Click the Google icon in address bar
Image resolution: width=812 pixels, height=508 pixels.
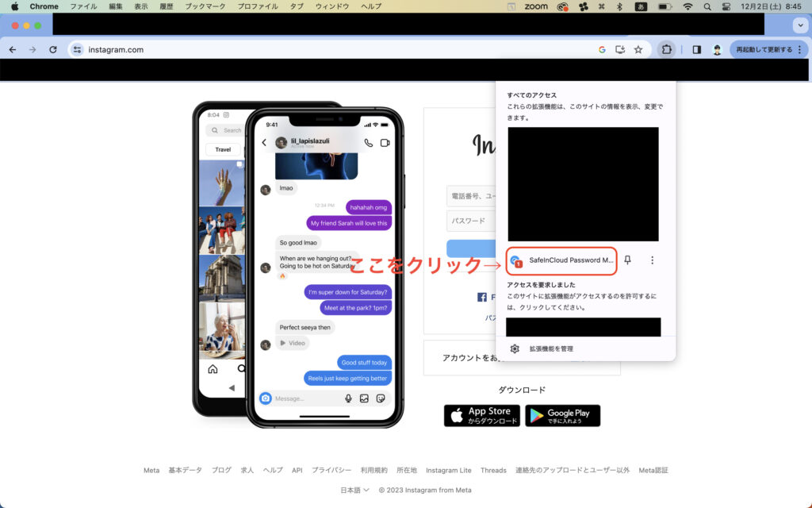coord(602,50)
